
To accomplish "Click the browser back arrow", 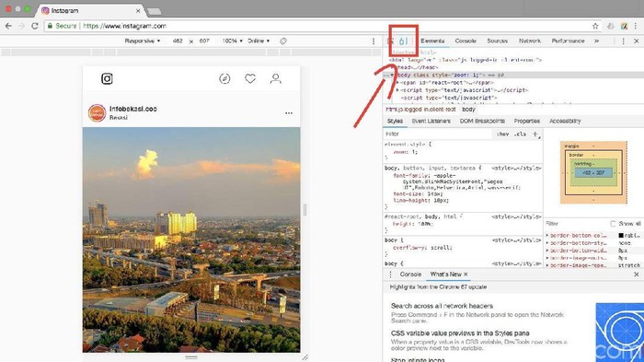I will 8,26.
